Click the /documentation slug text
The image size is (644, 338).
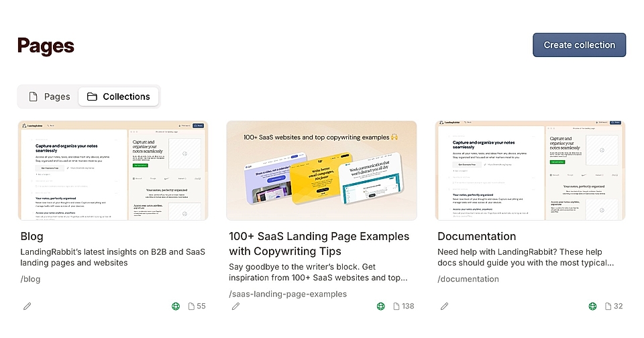(468, 279)
